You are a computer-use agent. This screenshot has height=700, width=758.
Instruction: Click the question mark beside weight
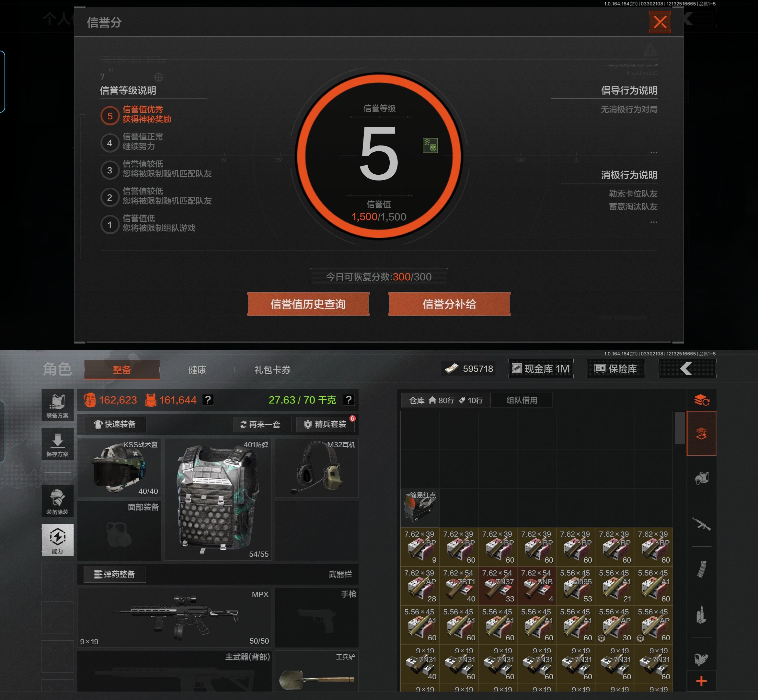click(348, 400)
